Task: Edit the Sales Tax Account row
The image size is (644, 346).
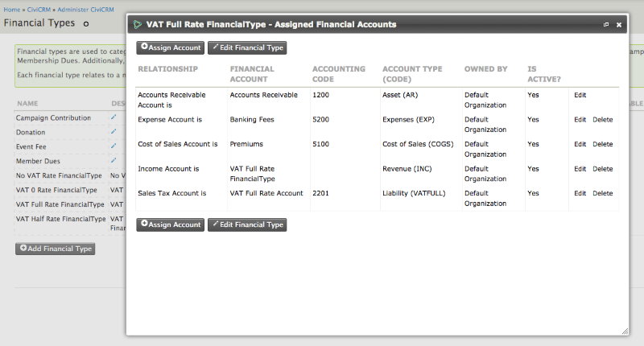Action: 580,193
